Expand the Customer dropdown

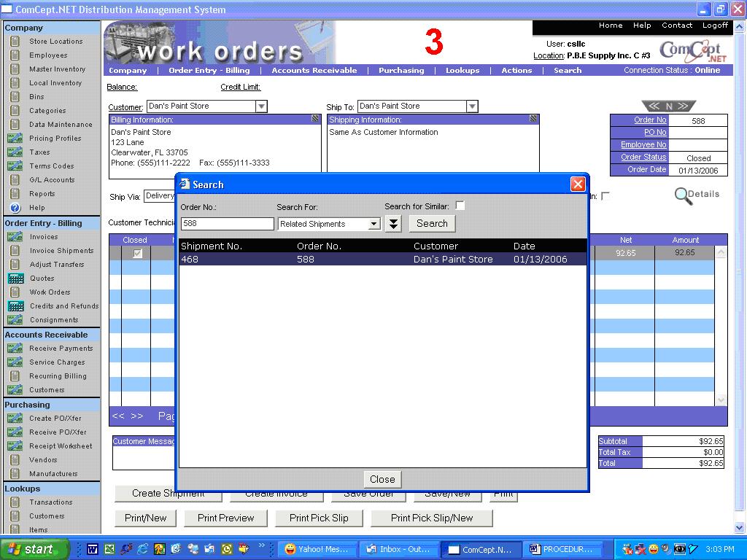pyautogui.click(x=261, y=106)
